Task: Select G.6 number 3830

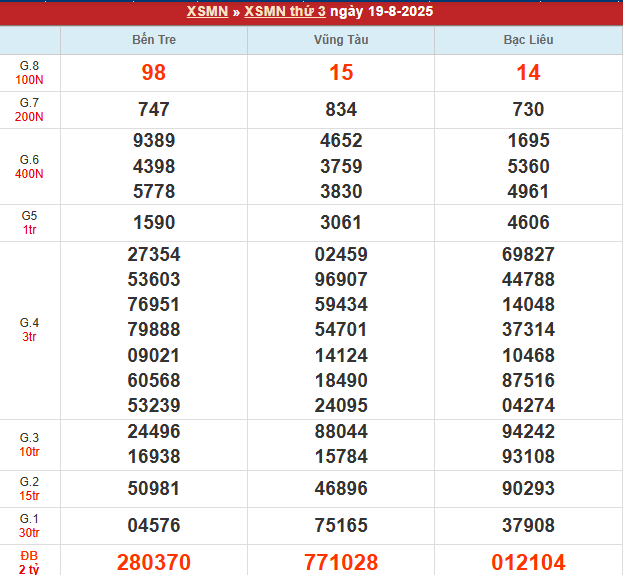Action: pos(341,191)
